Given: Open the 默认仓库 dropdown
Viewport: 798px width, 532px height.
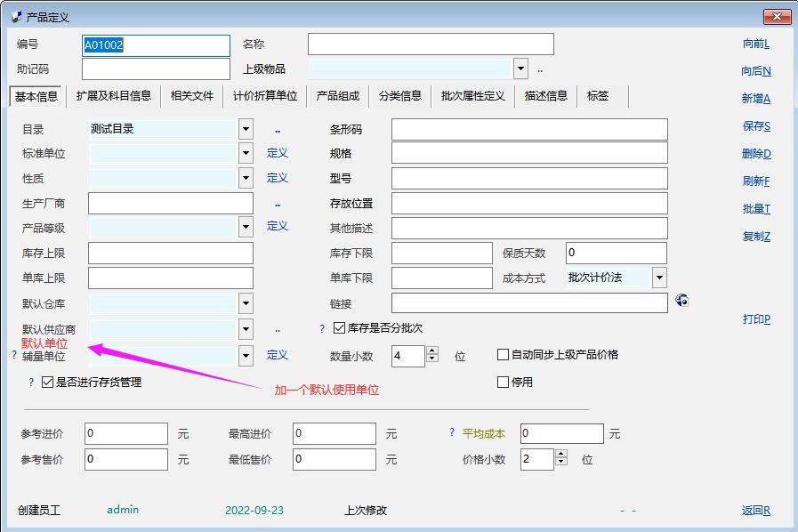Looking at the screenshot, I should [246, 304].
